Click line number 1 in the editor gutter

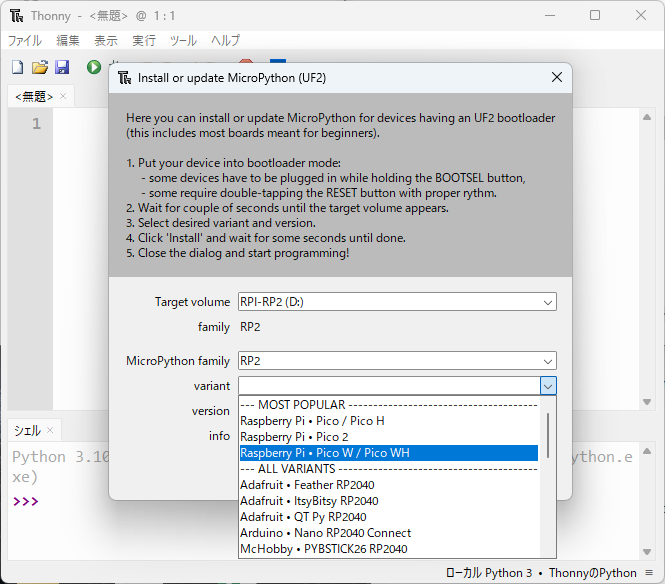coord(36,124)
